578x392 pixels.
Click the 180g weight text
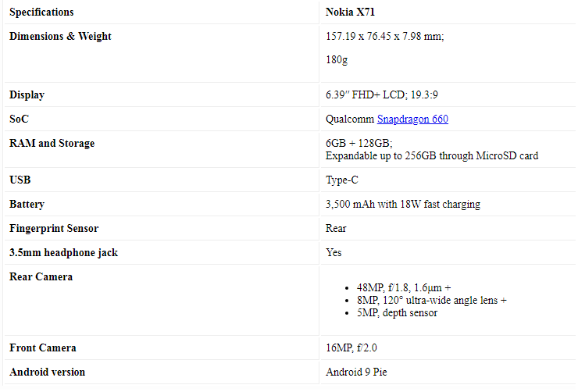337,59
